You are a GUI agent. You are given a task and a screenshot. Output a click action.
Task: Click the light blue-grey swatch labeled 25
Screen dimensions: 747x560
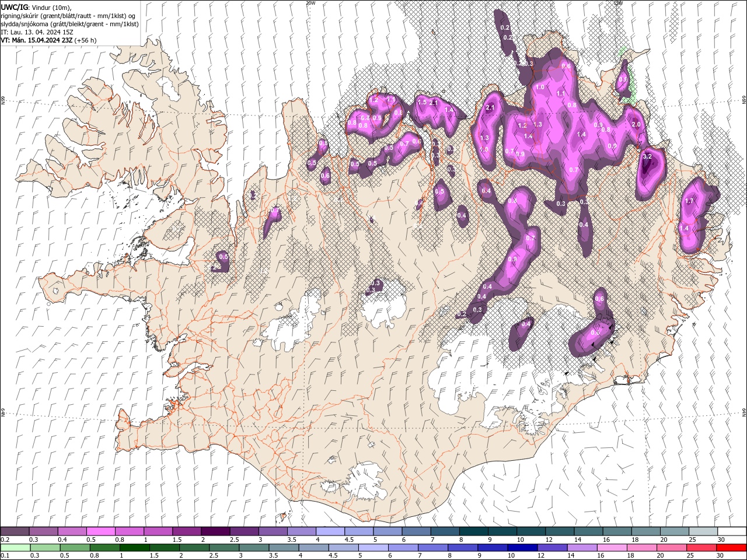(x=703, y=531)
